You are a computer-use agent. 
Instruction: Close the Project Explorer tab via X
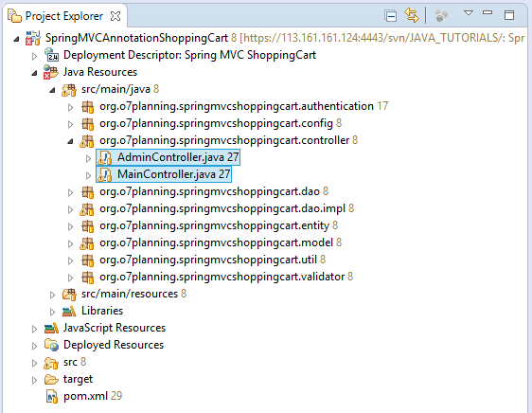pos(115,16)
